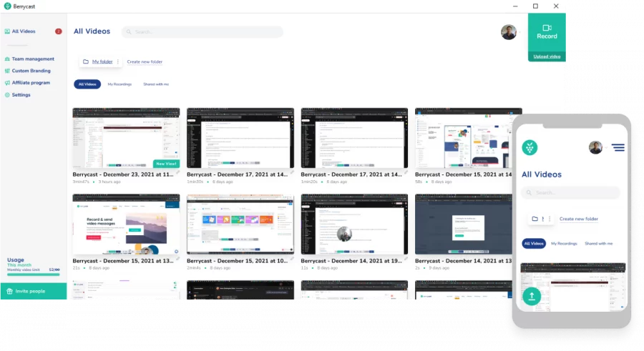This screenshot has width=644, height=351.
Task: Tap Shared with me tab in phone mockup
Action: point(598,244)
